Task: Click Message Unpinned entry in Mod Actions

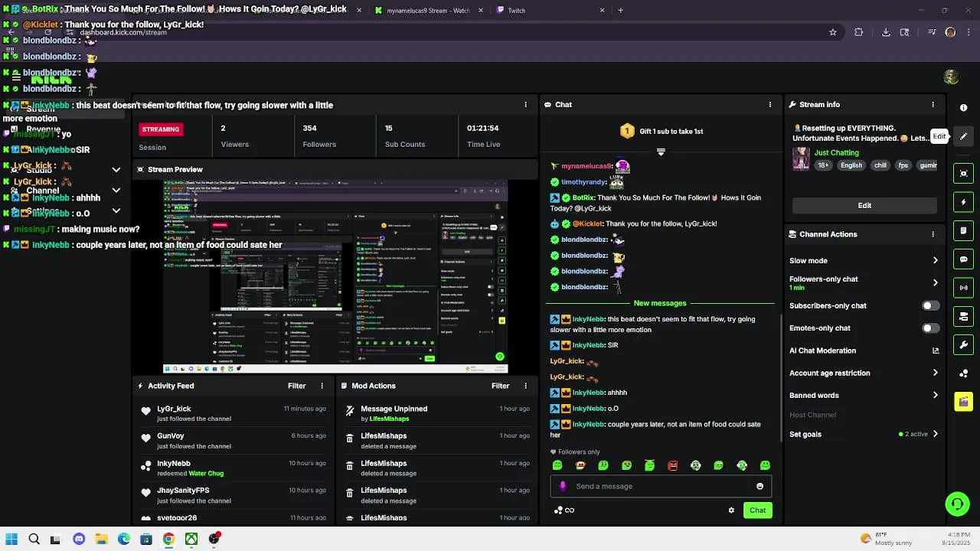Action: click(438, 413)
